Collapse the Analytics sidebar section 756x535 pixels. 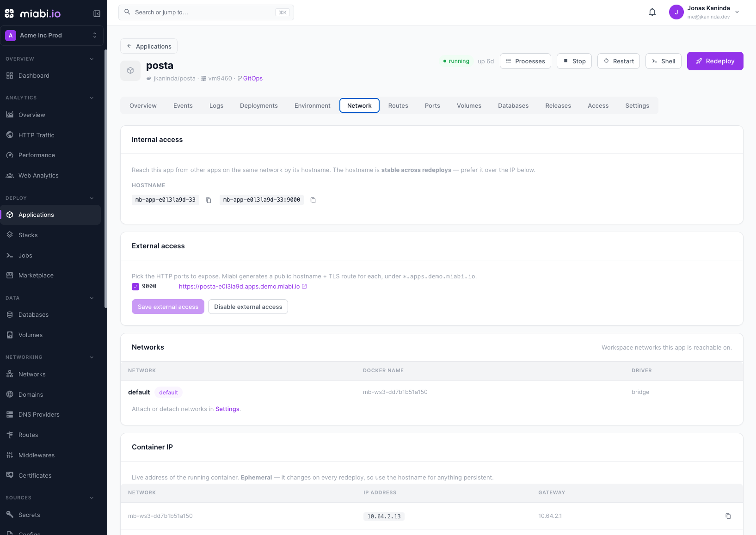(x=92, y=98)
